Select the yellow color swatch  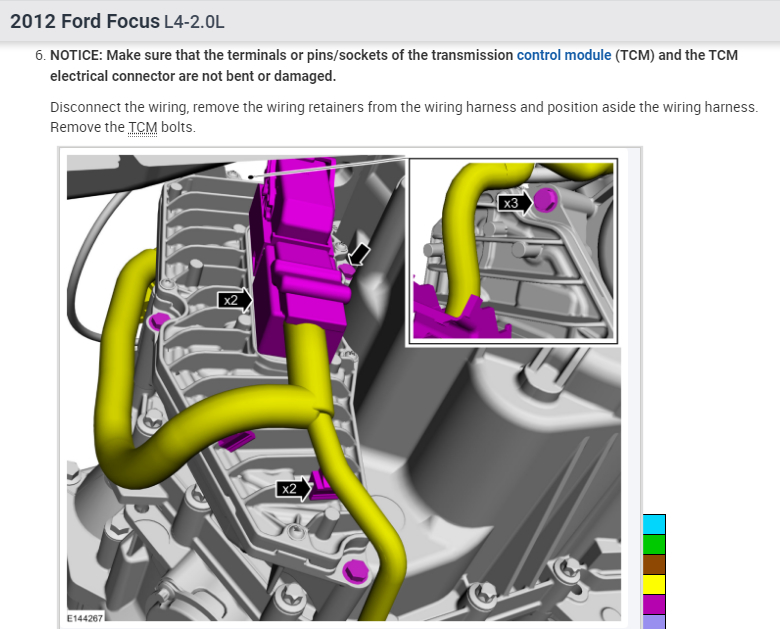pos(654,584)
